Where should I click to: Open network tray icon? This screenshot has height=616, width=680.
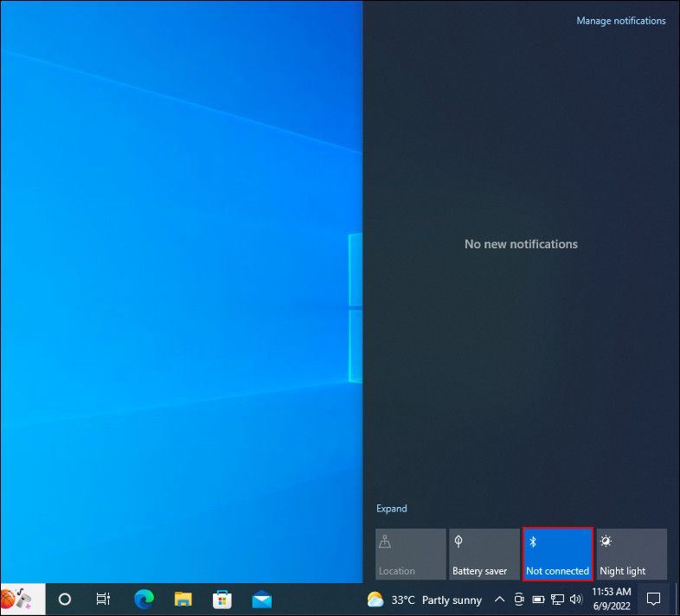pos(557,600)
